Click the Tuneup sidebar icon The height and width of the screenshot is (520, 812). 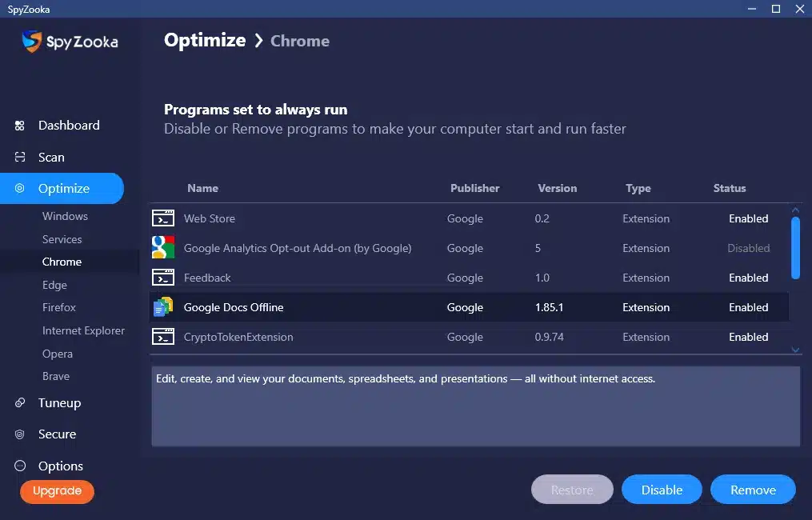point(20,403)
